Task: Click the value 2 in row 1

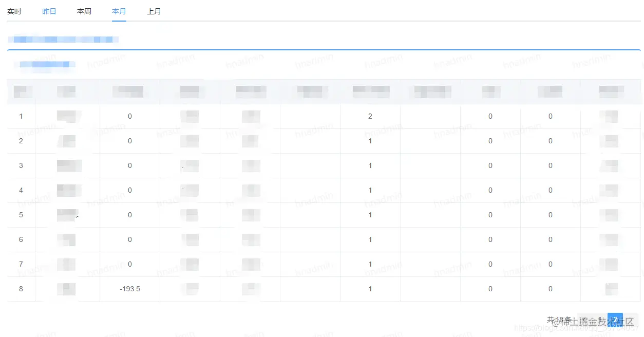Action: (x=370, y=116)
